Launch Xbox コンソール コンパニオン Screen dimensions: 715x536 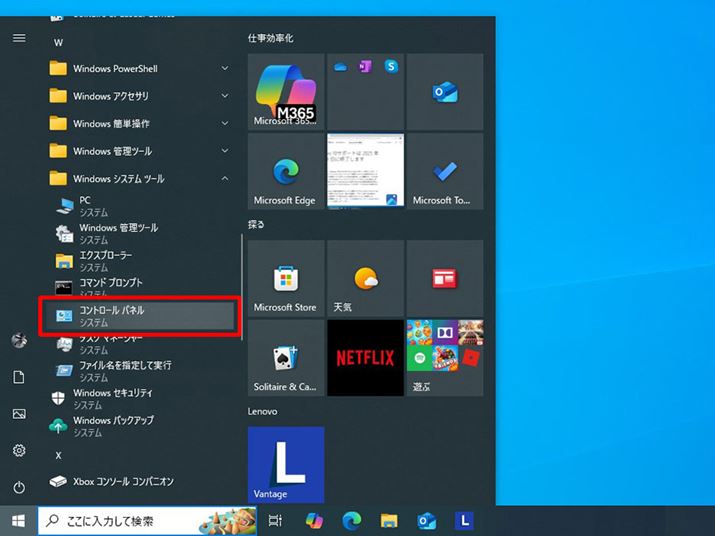[141, 481]
